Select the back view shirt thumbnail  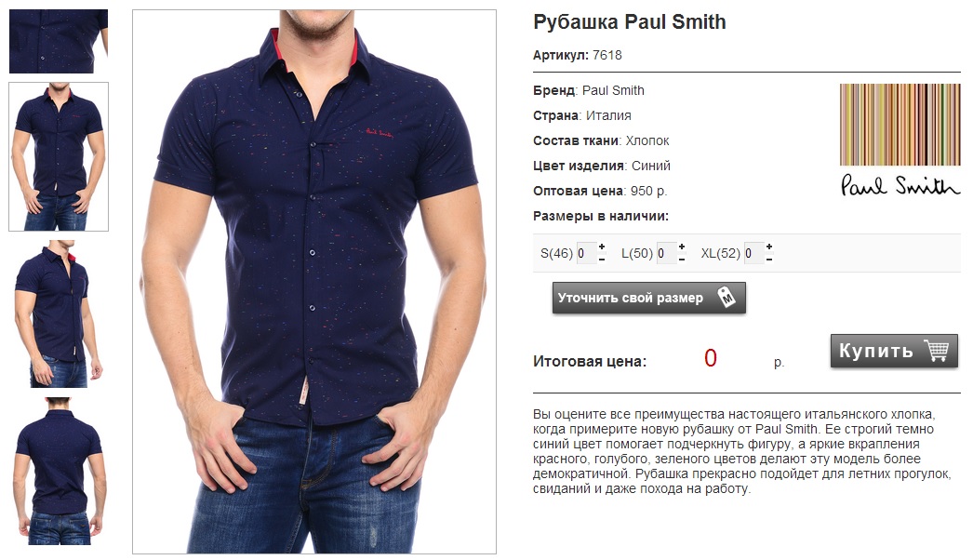click(x=59, y=472)
